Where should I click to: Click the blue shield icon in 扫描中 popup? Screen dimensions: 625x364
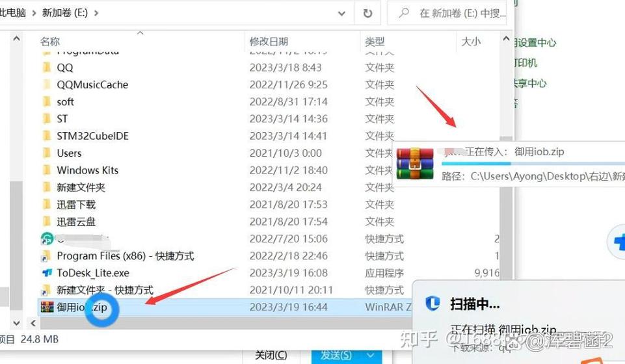tap(432, 304)
